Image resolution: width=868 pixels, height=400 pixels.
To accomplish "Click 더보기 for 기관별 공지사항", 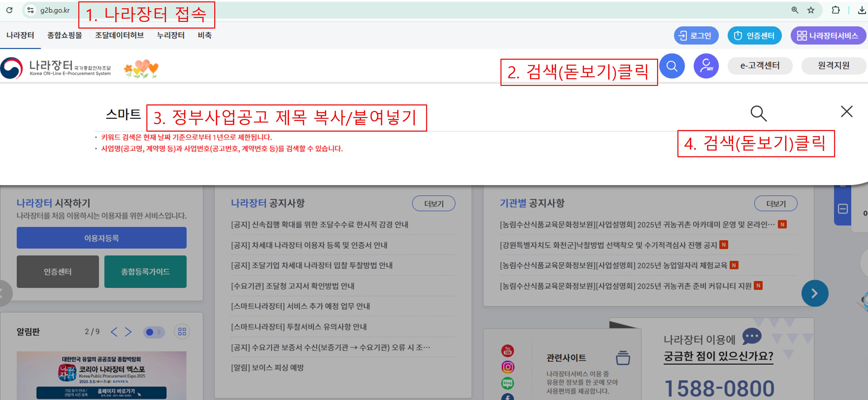I will pyautogui.click(x=776, y=204).
